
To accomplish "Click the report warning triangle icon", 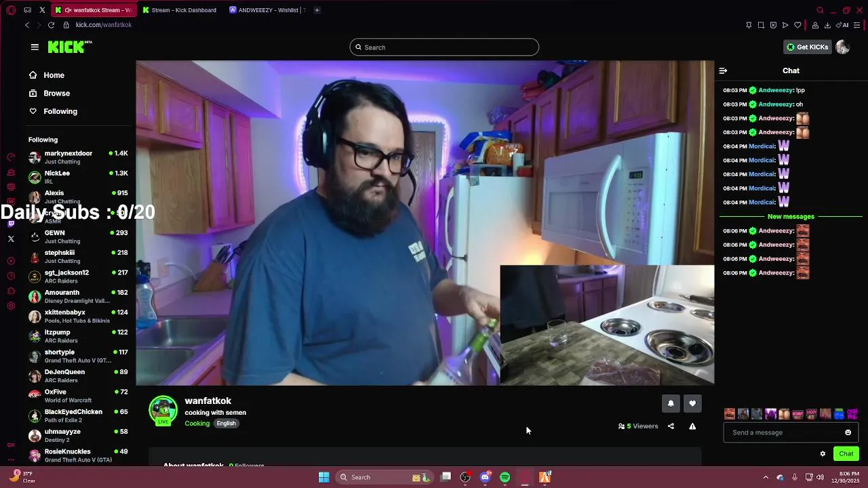I will coord(692,426).
